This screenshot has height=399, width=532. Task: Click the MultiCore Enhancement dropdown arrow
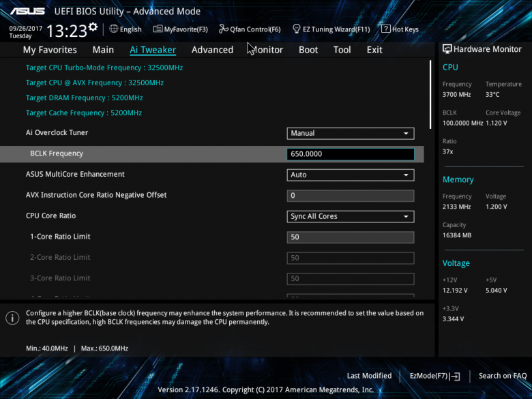(x=406, y=175)
